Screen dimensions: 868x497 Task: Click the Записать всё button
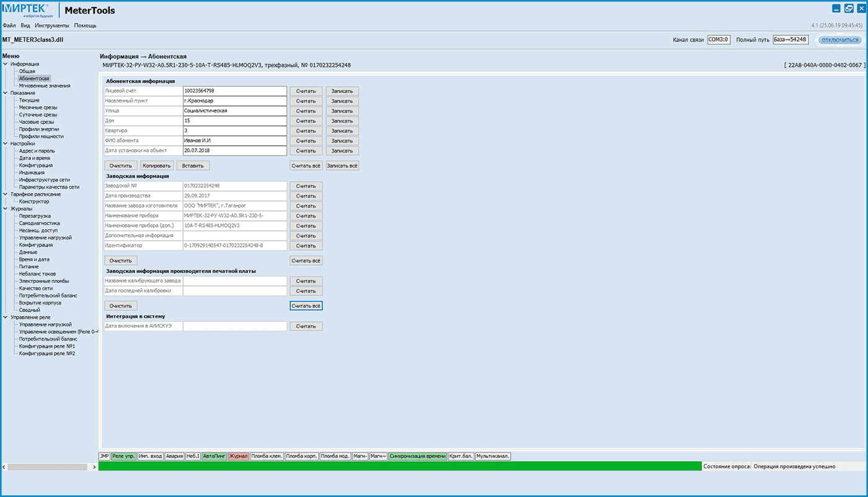[x=342, y=166]
